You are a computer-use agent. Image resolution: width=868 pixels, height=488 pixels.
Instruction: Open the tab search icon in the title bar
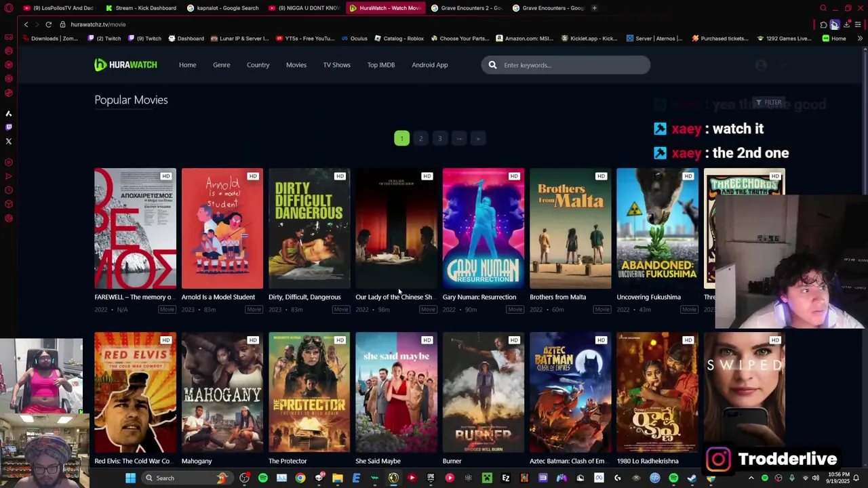coord(823,8)
